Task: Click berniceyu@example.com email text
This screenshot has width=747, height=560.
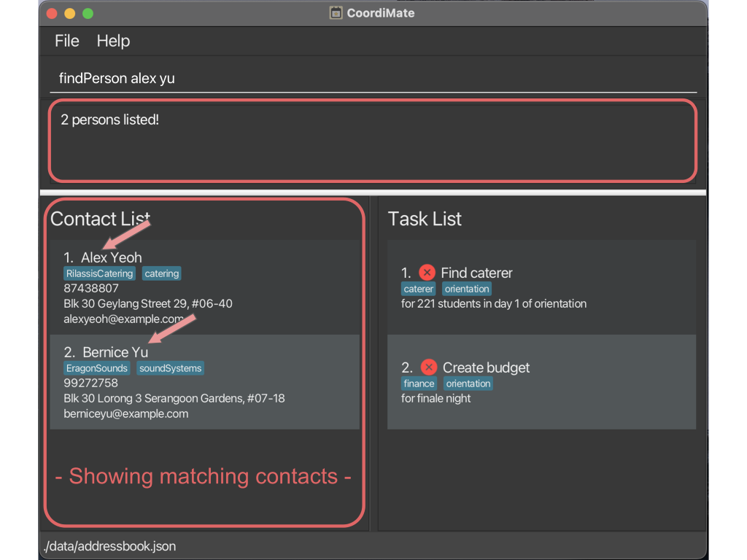Action: click(x=125, y=413)
